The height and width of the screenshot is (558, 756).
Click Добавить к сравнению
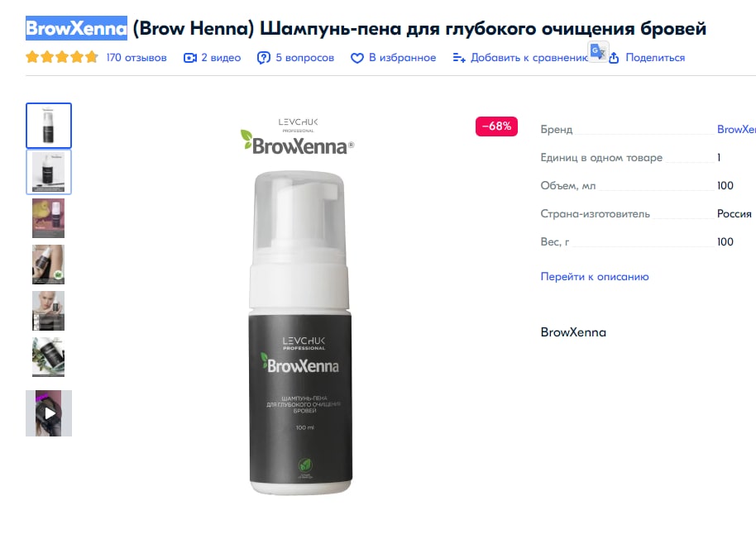pyautogui.click(x=529, y=57)
